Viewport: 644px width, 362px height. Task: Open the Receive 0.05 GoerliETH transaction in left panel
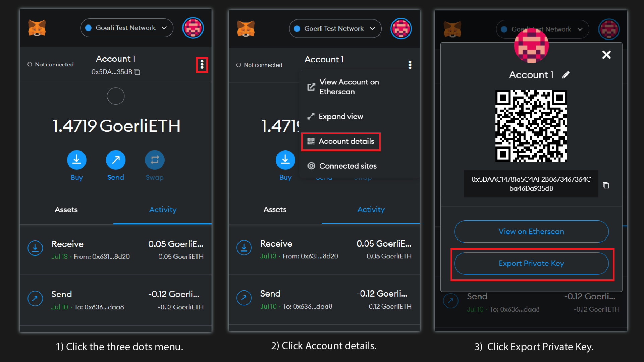click(115, 250)
